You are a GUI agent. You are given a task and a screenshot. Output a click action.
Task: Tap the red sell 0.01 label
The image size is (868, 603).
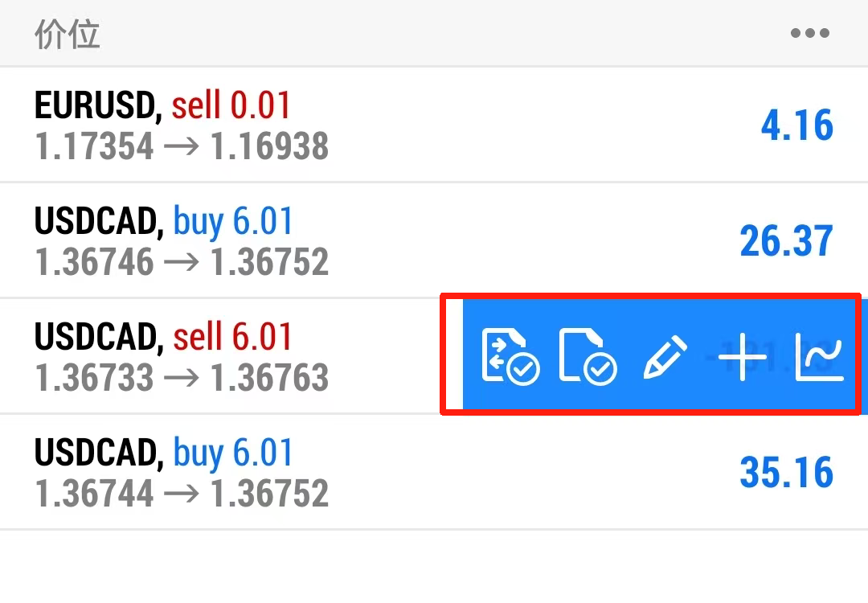tap(231, 105)
